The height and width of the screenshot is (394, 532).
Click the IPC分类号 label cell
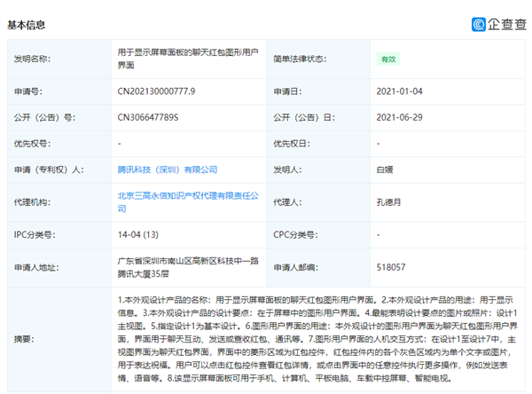click(59, 234)
